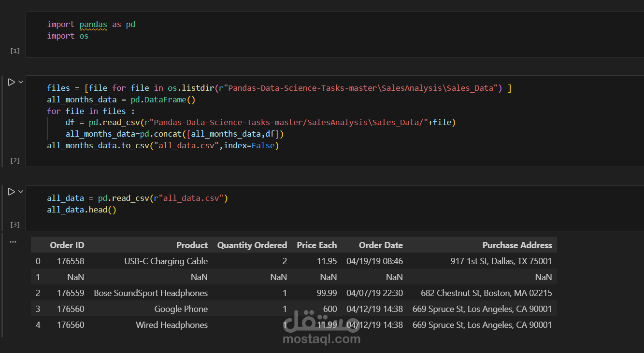Click the Product column header
Screen dimensions: 644x353
coord(192,245)
